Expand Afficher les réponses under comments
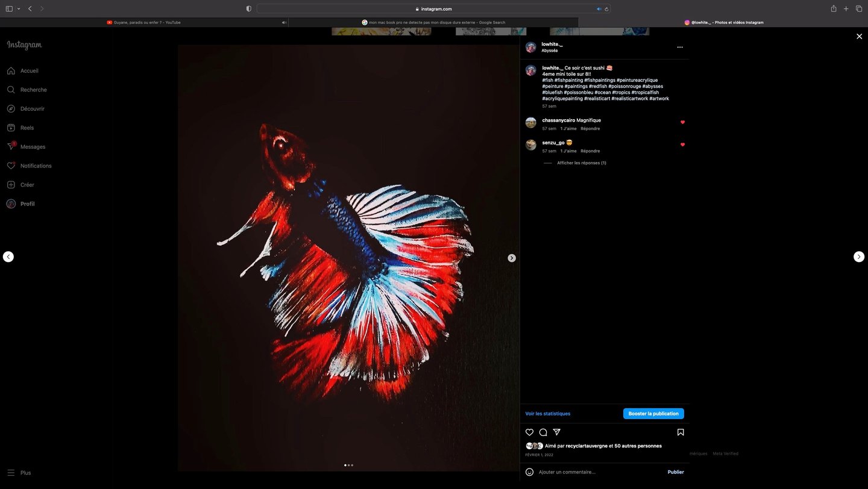The width and height of the screenshot is (868, 489). pos(581,163)
